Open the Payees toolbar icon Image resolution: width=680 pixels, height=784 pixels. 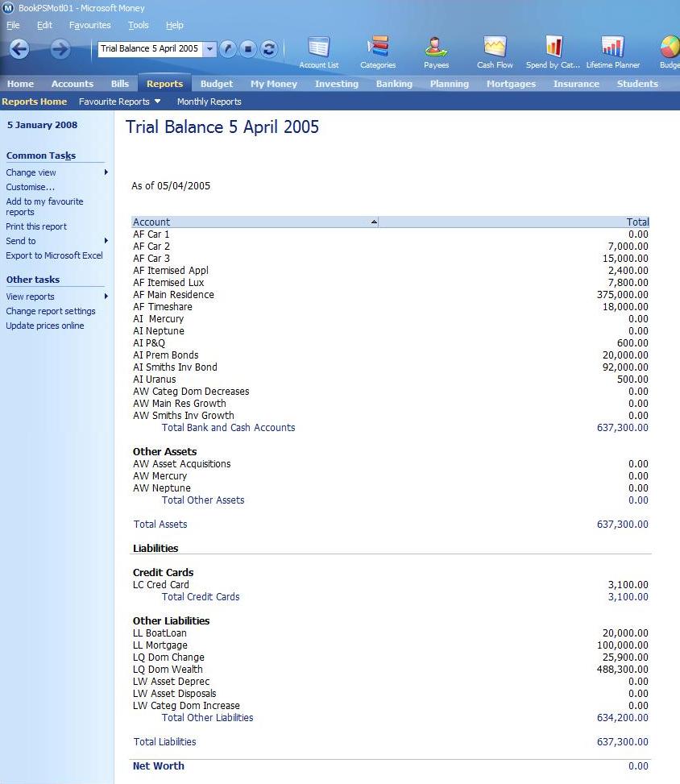[436, 52]
